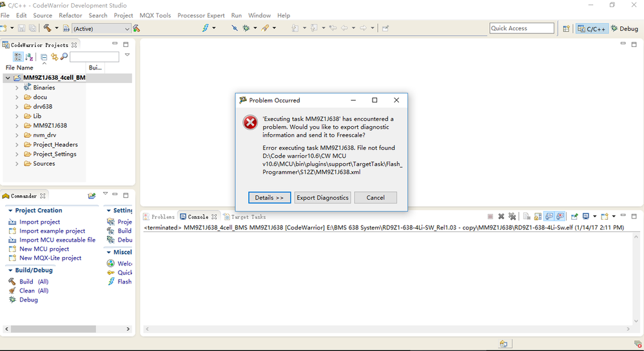Viewport: 644px width, 351px height.
Task: Open the File menu
Action: point(5,15)
